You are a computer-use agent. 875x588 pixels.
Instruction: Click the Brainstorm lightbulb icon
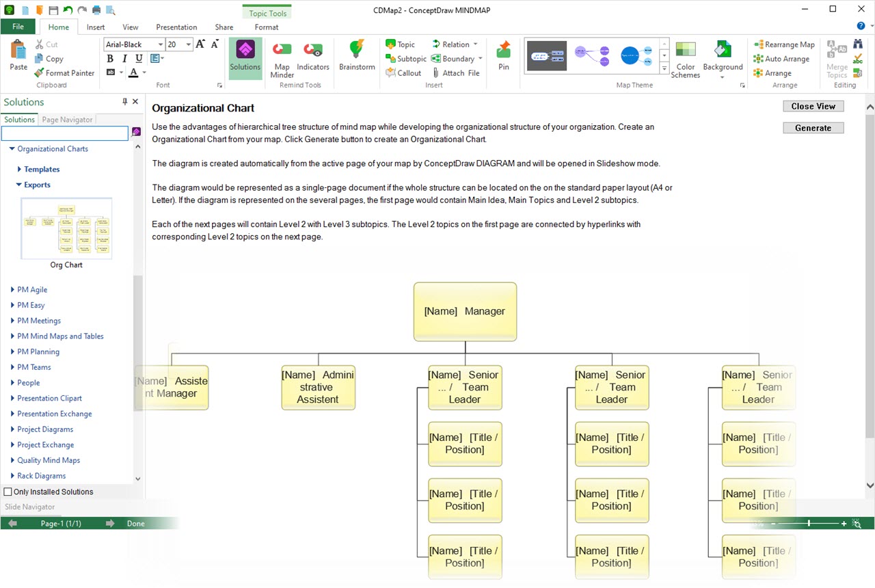[x=357, y=51]
